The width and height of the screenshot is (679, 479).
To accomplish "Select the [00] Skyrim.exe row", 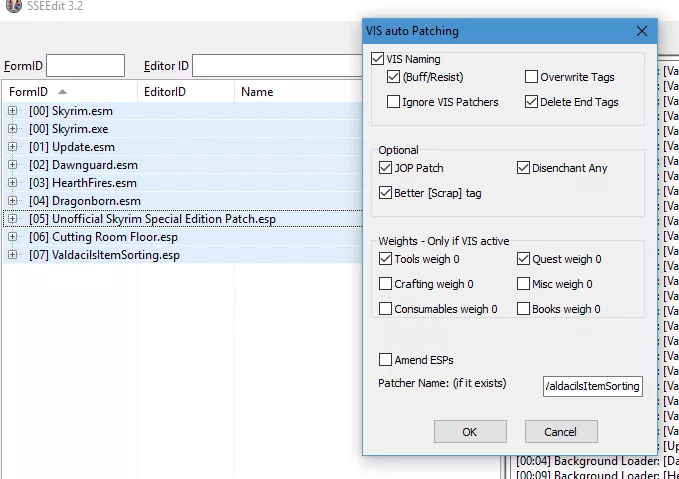I will tap(182, 129).
